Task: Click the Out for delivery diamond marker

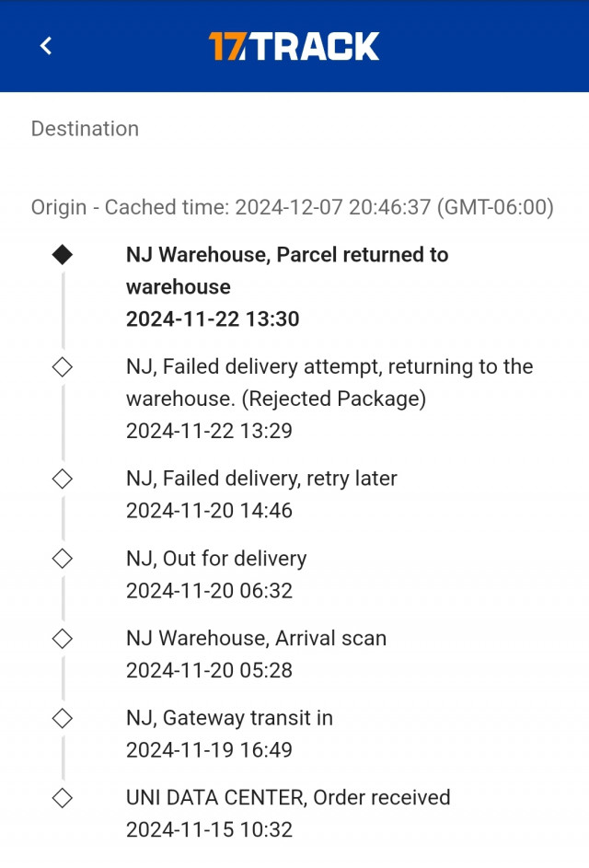Action: click(x=62, y=558)
